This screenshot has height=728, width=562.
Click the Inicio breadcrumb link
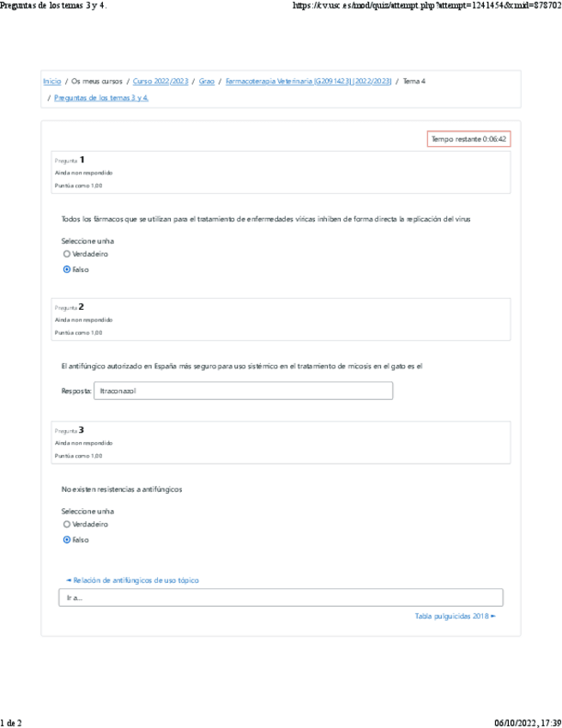click(x=51, y=81)
